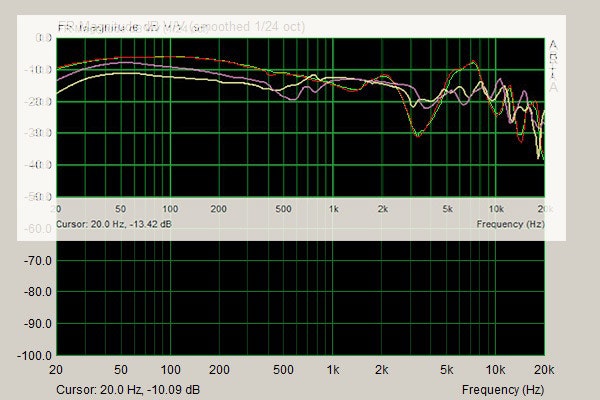Click the 200 tick on the bottom x-axis
This screenshot has height=400, width=600.
click(219, 370)
